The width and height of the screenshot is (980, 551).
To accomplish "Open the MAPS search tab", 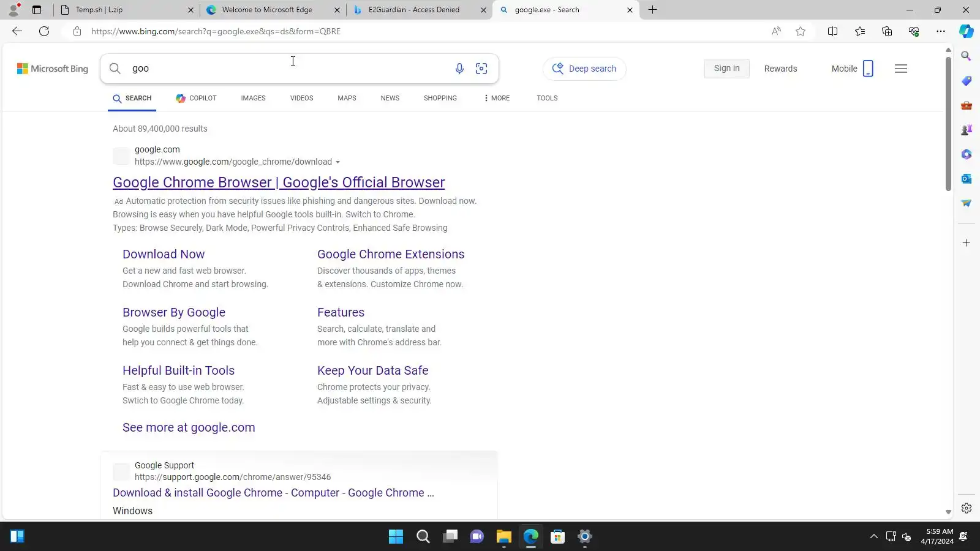I will point(347,98).
